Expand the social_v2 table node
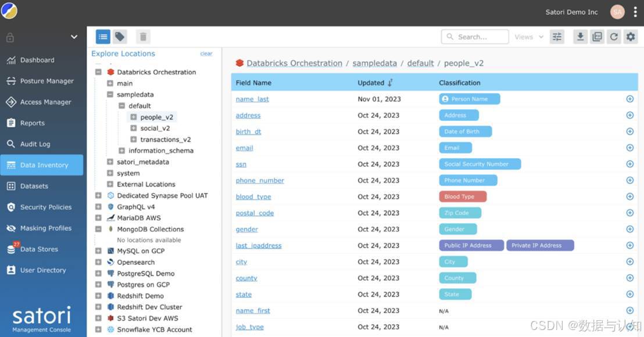Image resolution: width=644 pixels, height=337 pixels. click(x=134, y=128)
